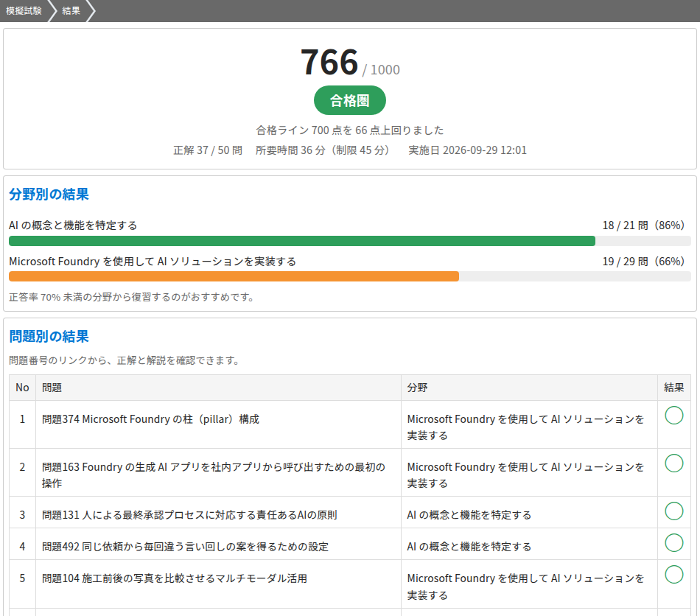700x616 pixels.
Task: Click '正答率 70% 未満の分野から復習' advice text
Action: [133, 297]
